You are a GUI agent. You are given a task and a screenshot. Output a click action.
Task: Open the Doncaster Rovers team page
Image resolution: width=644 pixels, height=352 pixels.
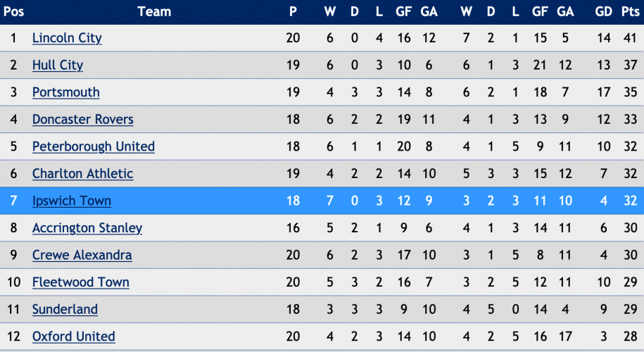pyautogui.click(x=83, y=120)
